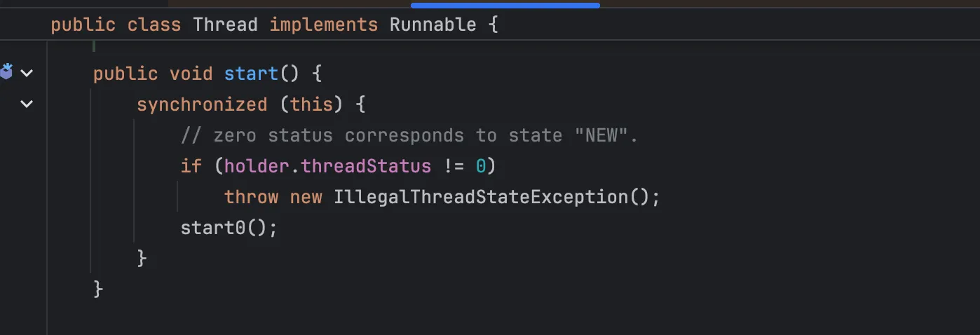
Task: Click the 'this' keyword in parentheses
Action: [312, 104]
